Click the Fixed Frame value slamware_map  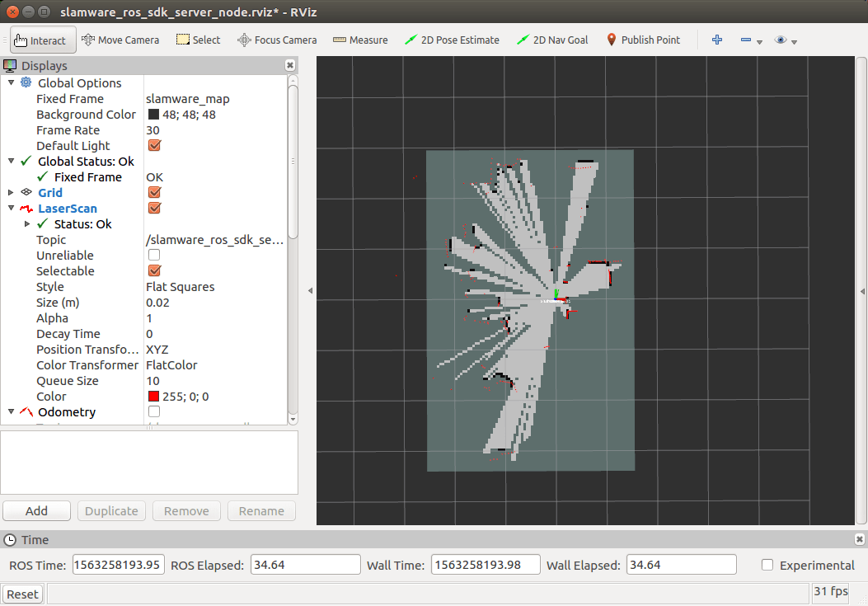click(x=188, y=99)
